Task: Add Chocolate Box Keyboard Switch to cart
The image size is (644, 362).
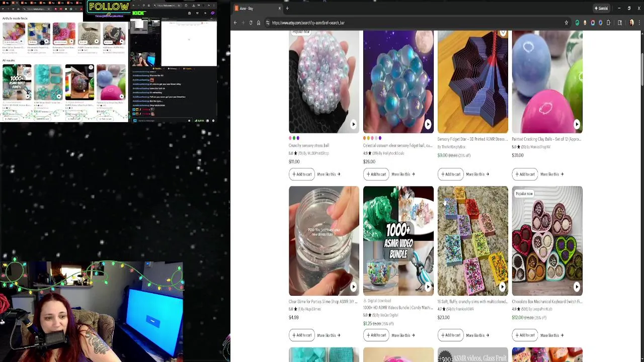Action: (x=525, y=335)
